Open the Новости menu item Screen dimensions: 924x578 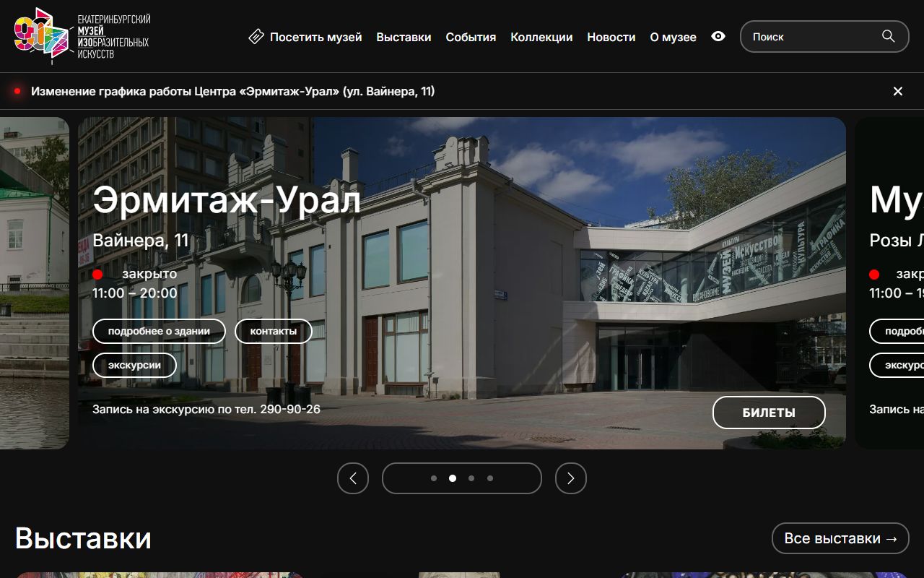(611, 37)
